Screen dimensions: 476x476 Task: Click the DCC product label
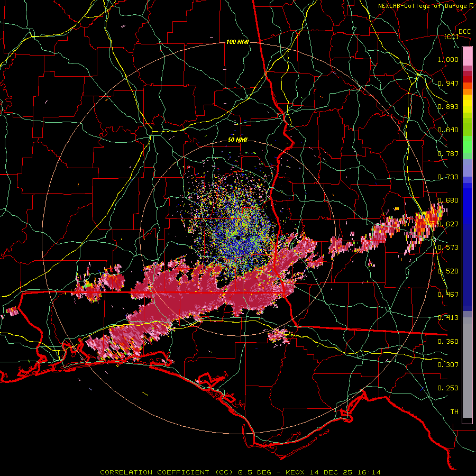tap(464, 32)
